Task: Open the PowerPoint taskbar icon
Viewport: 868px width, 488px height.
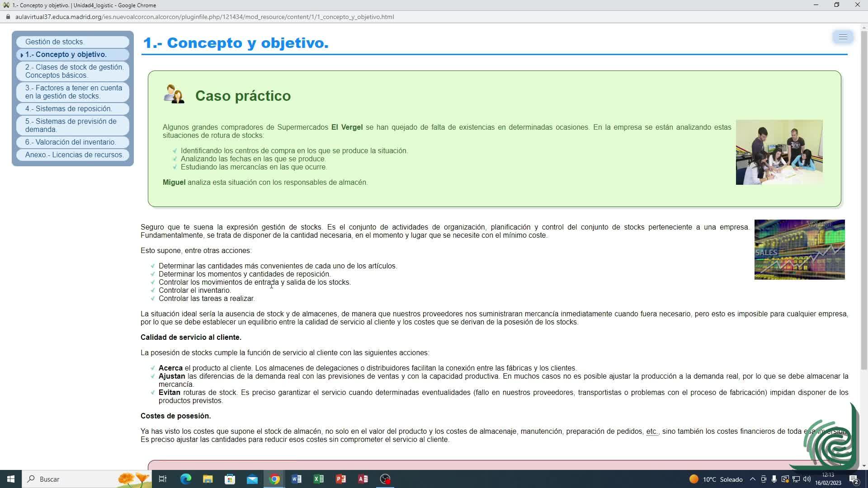Action: click(341, 479)
